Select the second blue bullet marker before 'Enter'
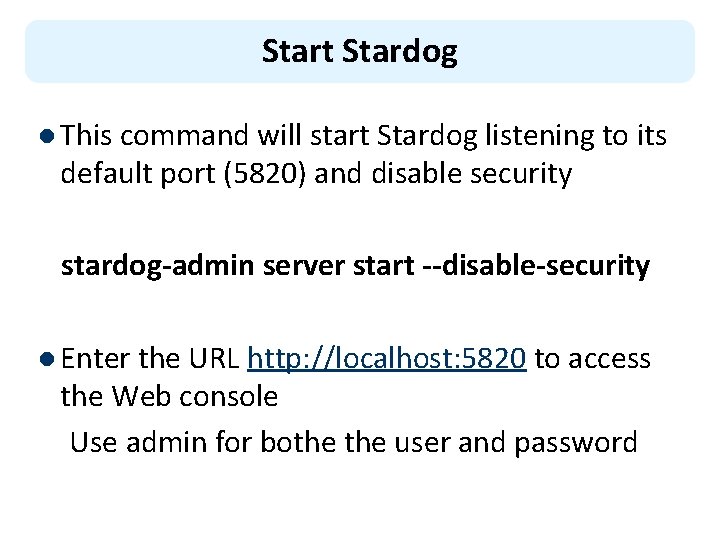The image size is (720, 540). (x=47, y=359)
